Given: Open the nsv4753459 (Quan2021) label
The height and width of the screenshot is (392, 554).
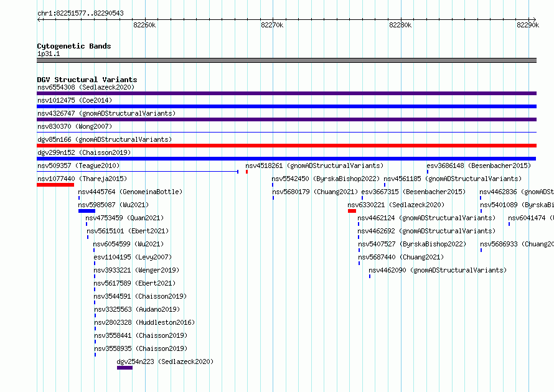Looking at the screenshot, I should 124,218.
